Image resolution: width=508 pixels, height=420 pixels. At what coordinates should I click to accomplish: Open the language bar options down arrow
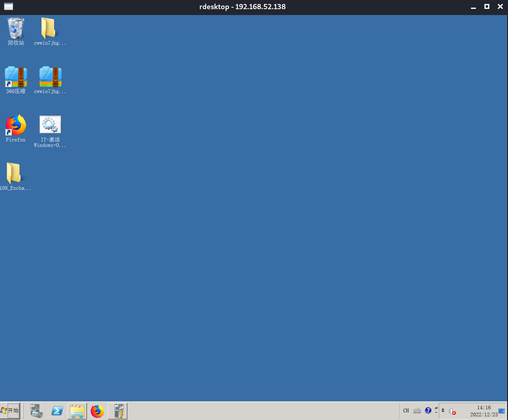click(436, 413)
